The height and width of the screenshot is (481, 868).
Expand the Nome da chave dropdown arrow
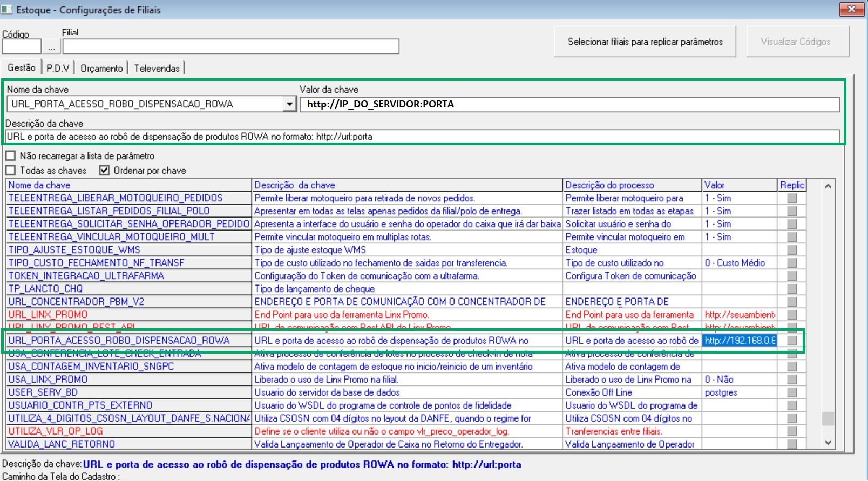click(290, 104)
